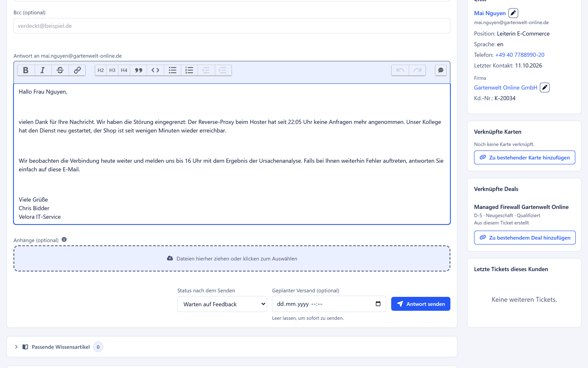588x368 pixels.
Task: Click the Letzter Kontakt 11.10.2026 text
Action: tap(508, 65)
